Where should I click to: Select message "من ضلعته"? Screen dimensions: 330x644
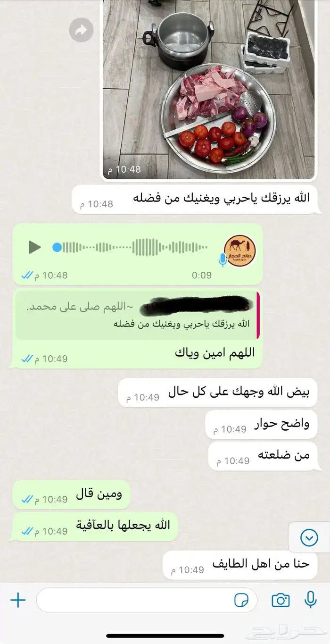(263, 456)
